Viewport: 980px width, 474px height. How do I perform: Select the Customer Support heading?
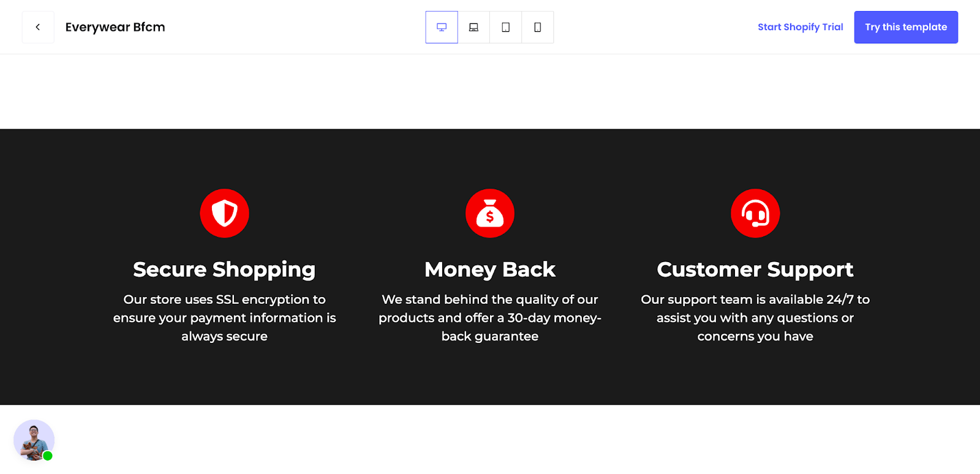[x=755, y=269]
